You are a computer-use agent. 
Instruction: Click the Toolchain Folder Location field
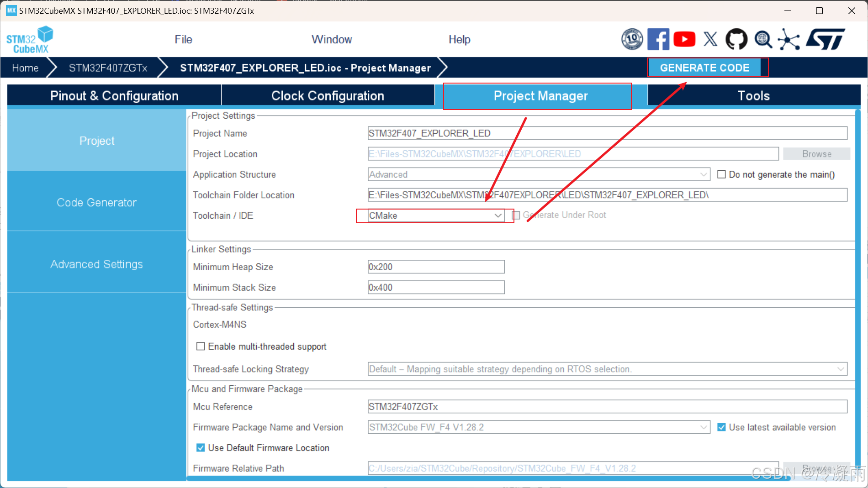pyautogui.click(x=608, y=195)
